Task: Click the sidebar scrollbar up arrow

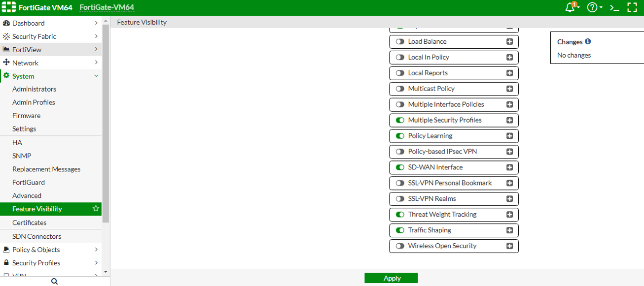Action: point(106,20)
